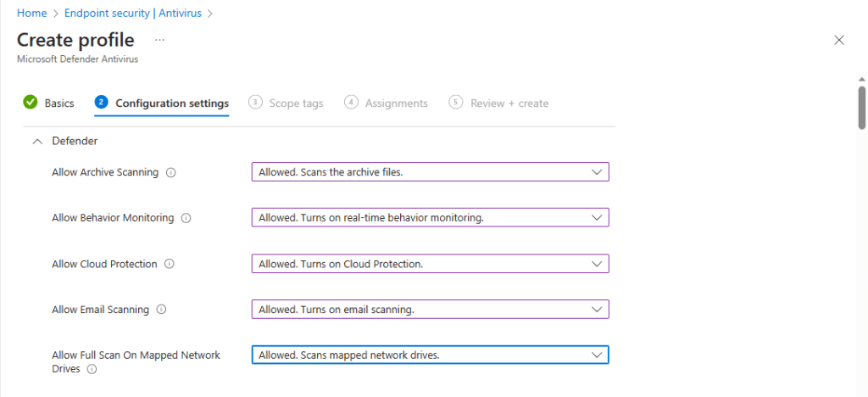Screen dimensions: 868x397
Task: Click the green Basics checkmark icon
Action: [x=31, y=103]
